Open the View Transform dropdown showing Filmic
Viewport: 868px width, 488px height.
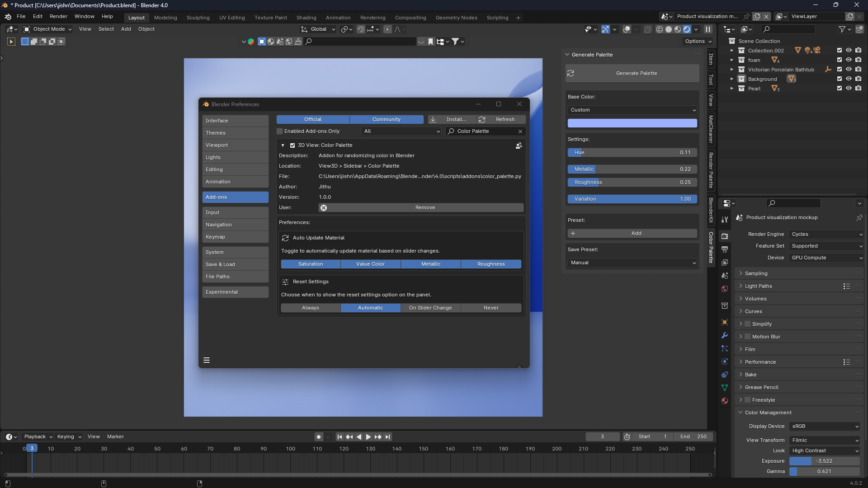point(825,440)
